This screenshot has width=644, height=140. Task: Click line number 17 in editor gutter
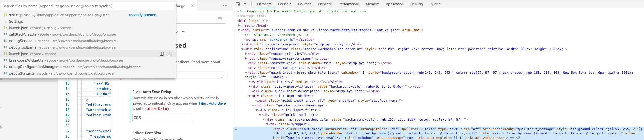coord(68,105)
